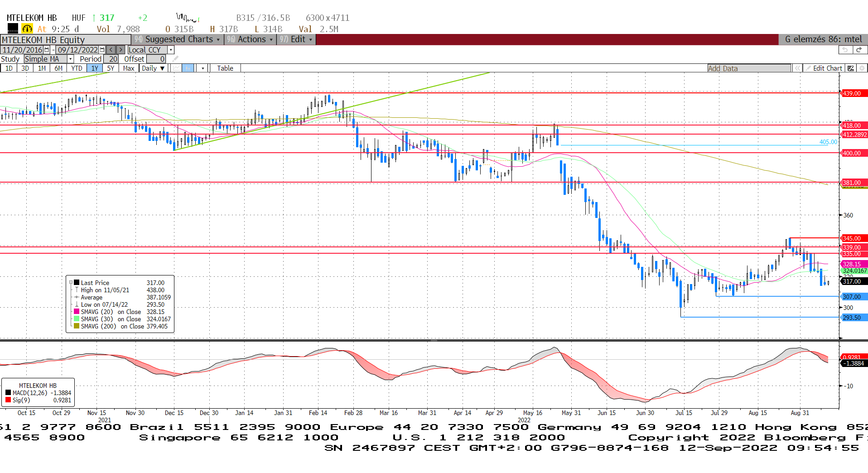Screen dimensions: 868x473
Task: Select the Max time range
Action: [129, 68]
